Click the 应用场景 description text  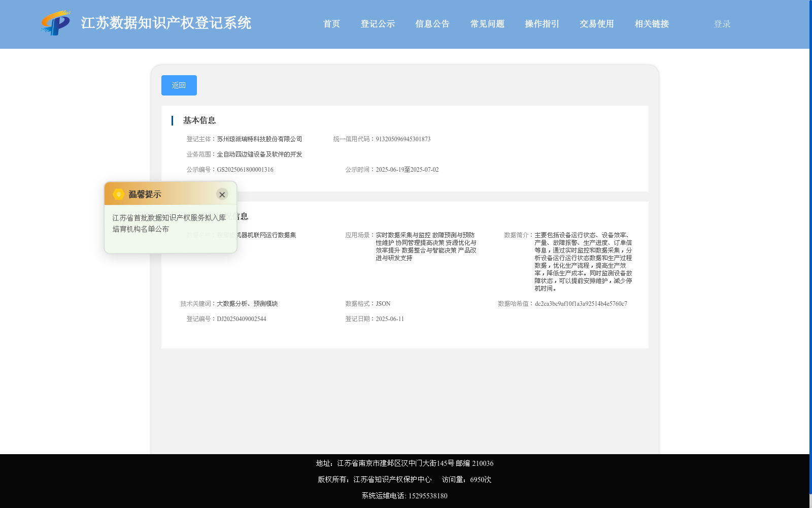click(x=426, y=246)
